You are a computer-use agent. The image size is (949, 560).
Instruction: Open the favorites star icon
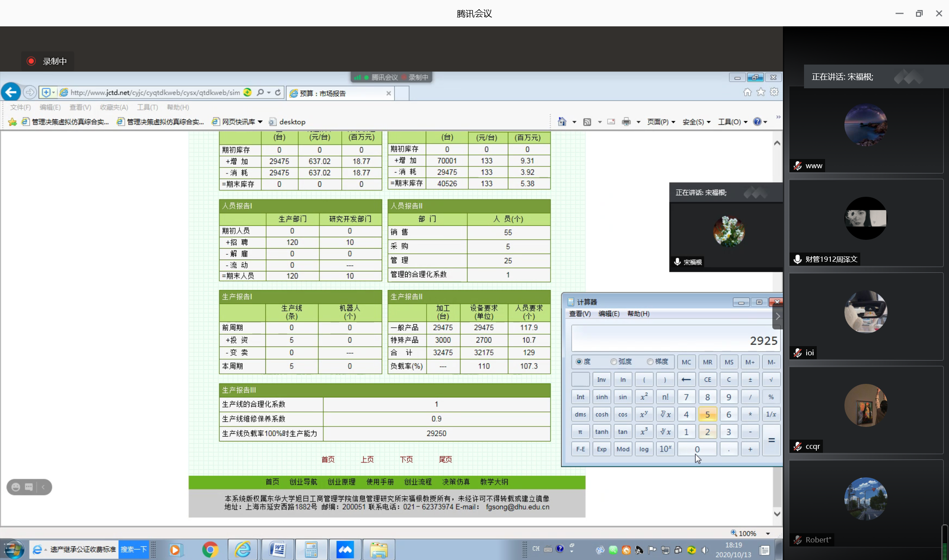[x=761, y=92]
